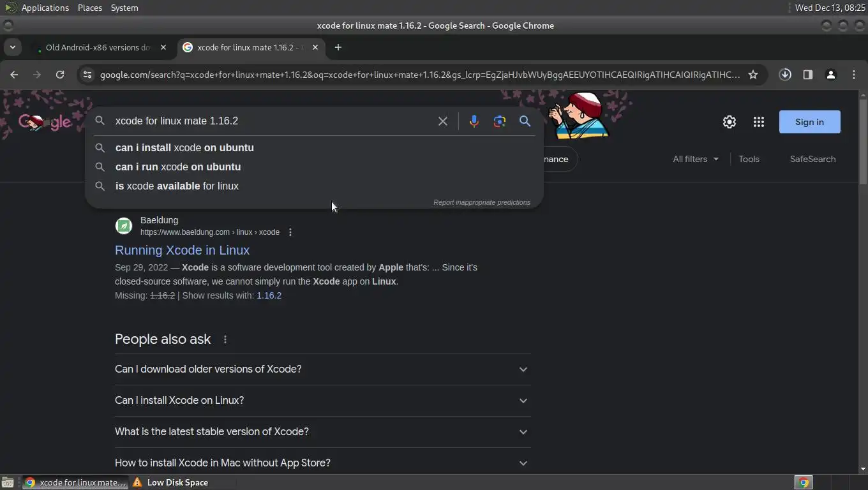
Task: Select the xcode for linux mate tab
Action: (250, 47)
